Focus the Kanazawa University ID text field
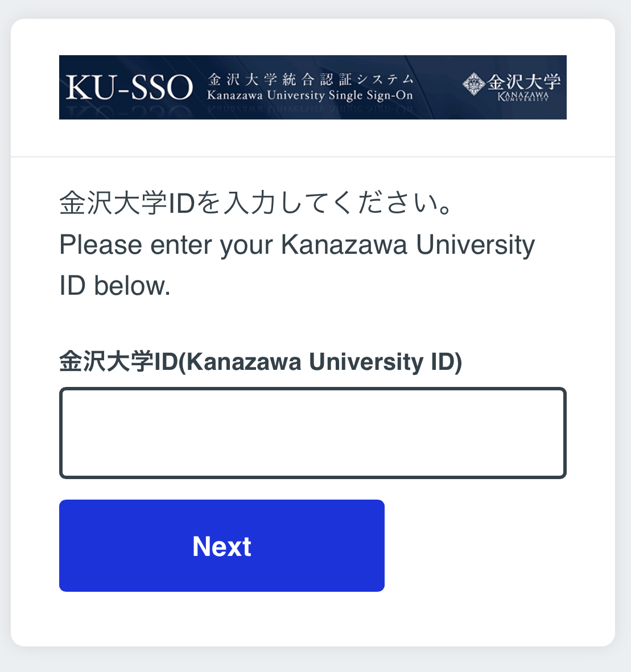Image resolution: width=631 pixels, height=672 pixels. click(x=312, y=433)
